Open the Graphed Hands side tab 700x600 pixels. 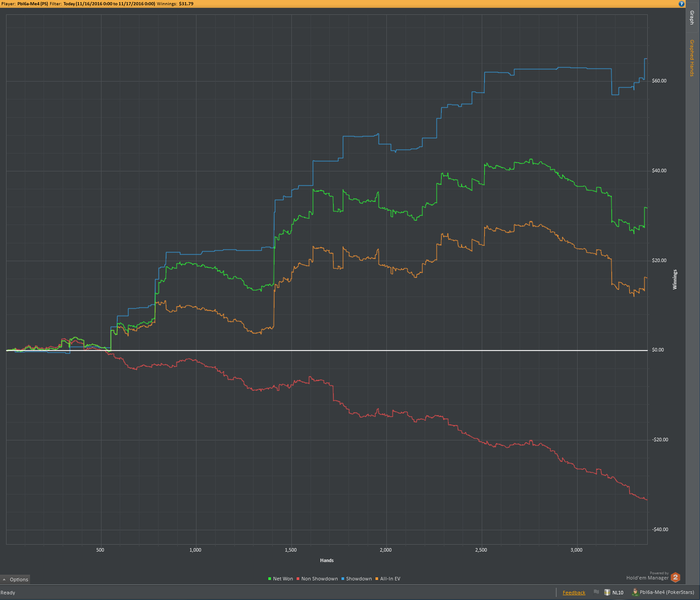(x=692, y=58)
